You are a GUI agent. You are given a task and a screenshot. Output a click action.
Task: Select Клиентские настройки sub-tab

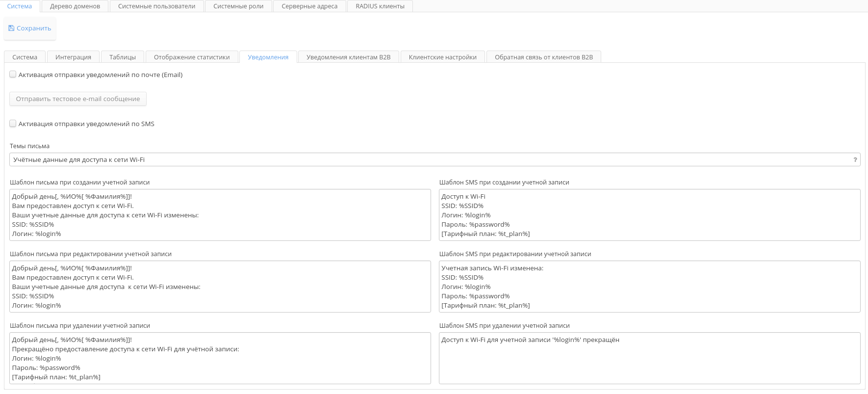pos(443,57)
